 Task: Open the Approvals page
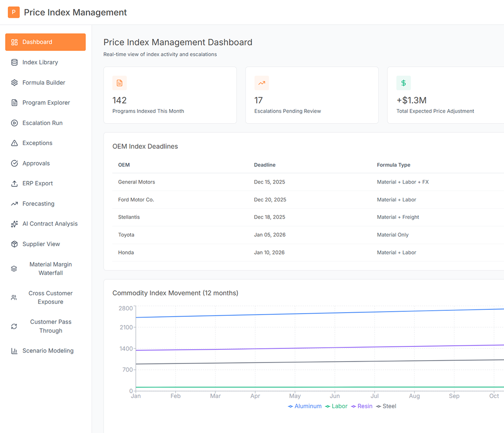pyautogui.click(x=45, y=163)
